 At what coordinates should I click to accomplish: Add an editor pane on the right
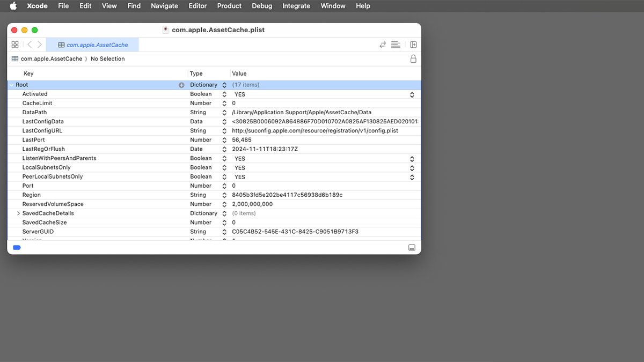click(413, 45)
